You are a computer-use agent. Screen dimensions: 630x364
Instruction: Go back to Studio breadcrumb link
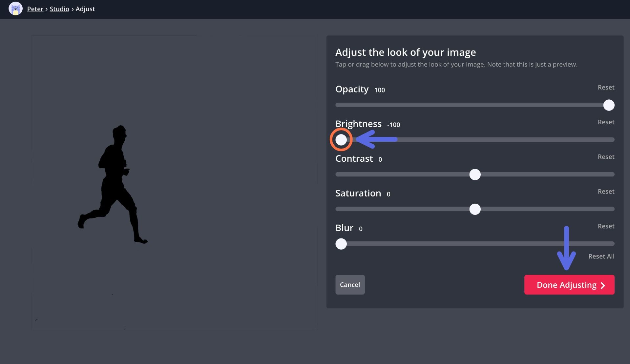59,9
